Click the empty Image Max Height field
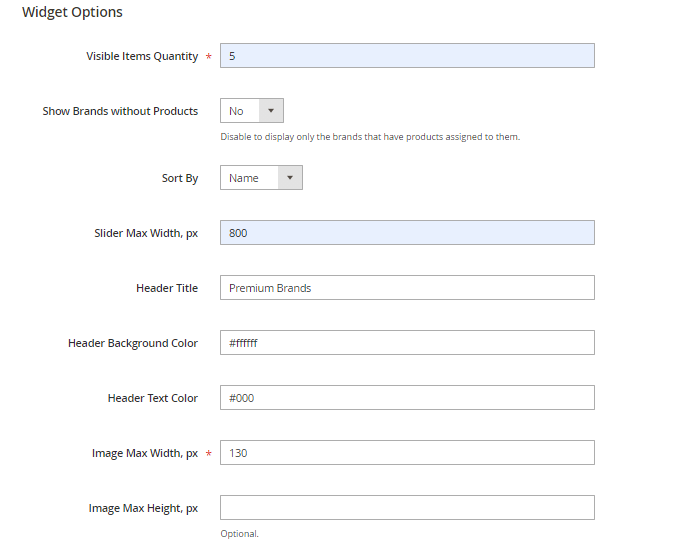Image resolution: width=685 pixels, height=546 pixels. pos(407,508)
